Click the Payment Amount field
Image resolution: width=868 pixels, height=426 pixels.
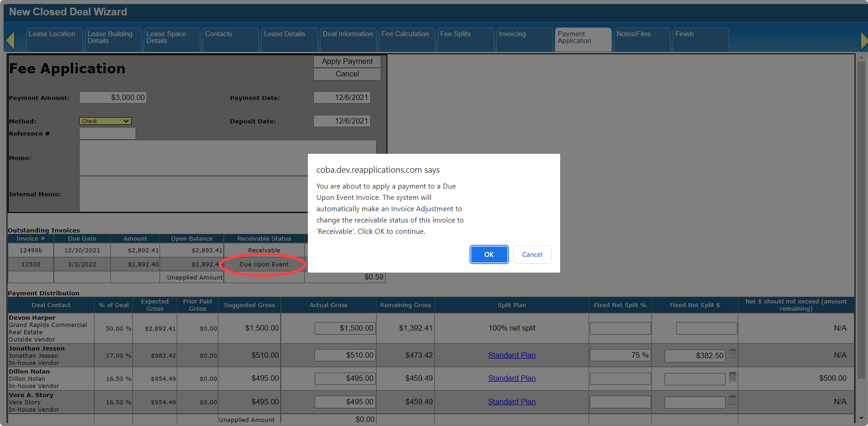(113, 98)
